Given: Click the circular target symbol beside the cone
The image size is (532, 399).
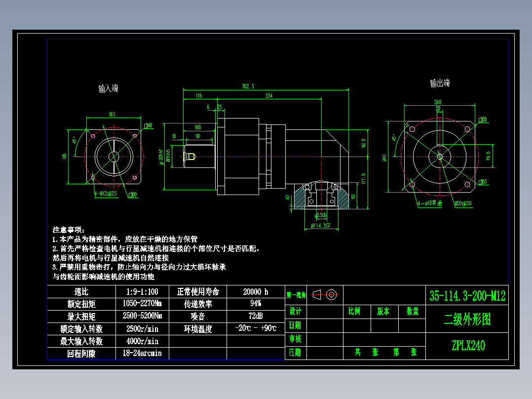Looking at the screenshot, I should [x=331, y=294].
